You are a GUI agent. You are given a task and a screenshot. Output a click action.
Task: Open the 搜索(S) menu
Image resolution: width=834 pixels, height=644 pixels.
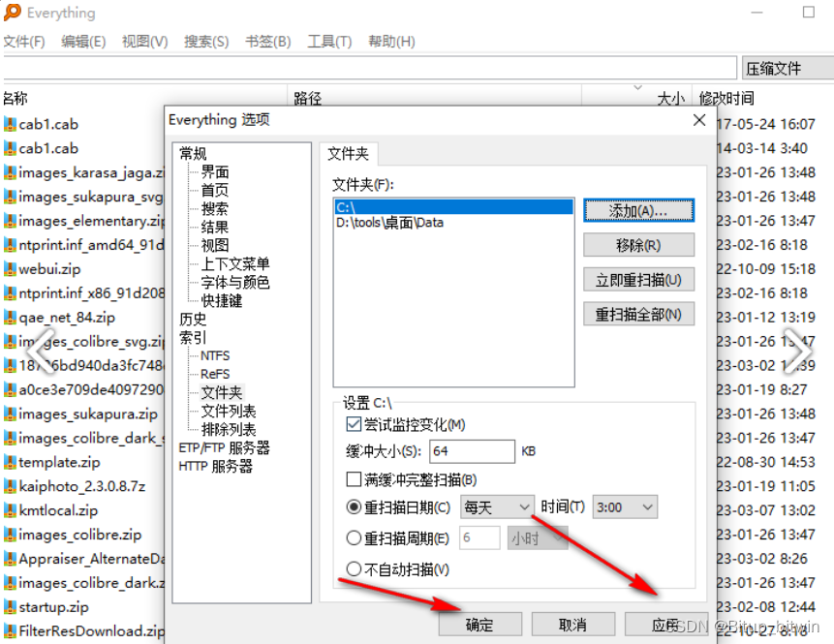click(203, 41)
